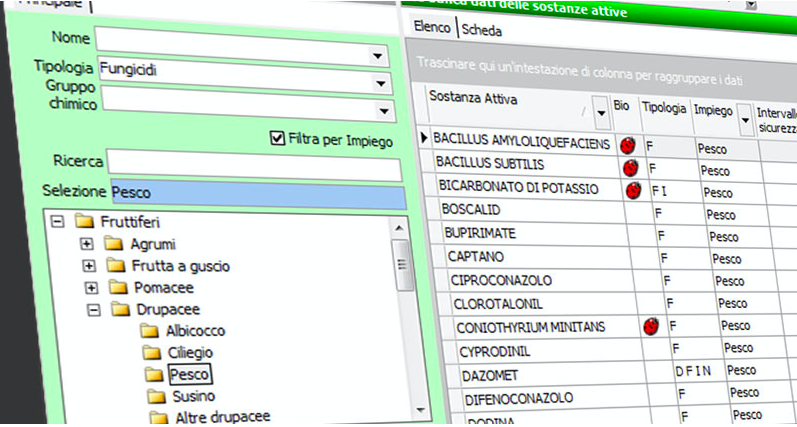This screenshot has width=797, height=427.
Task: Collapse the Fruttiferi tree node
Action: coord(56,222)
